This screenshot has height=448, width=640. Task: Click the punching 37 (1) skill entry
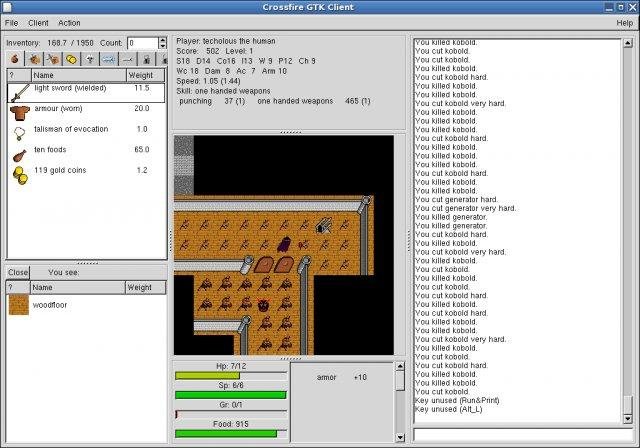(212, 101)
